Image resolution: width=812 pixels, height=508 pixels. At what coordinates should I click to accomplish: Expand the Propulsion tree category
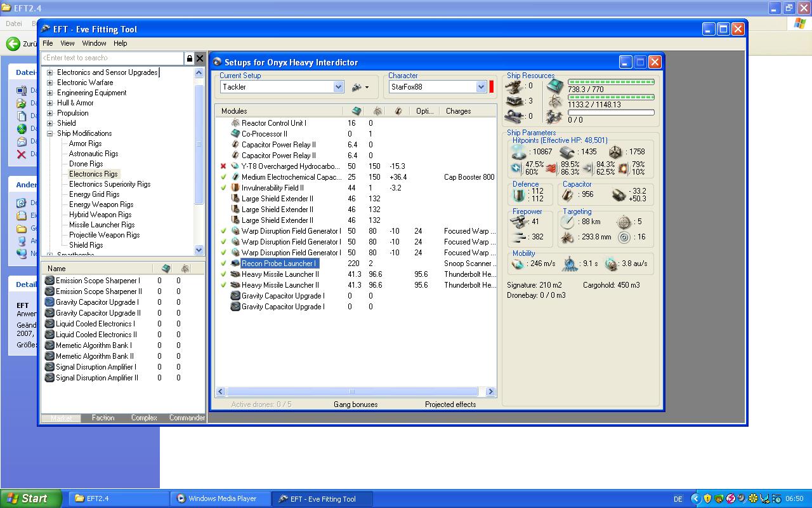(49, 113)
